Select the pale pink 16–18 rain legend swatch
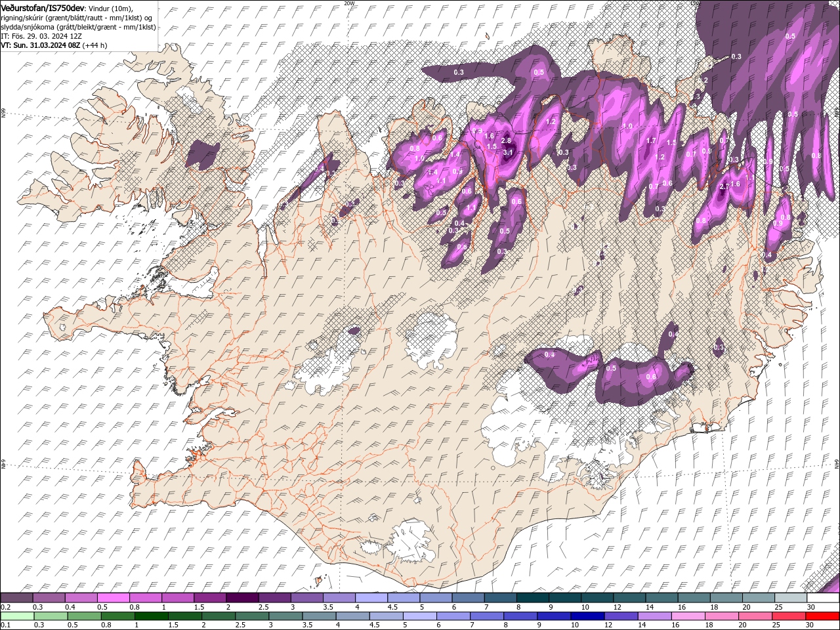Image resolution: width=840 pixels, height=630 pixels. 688,616
